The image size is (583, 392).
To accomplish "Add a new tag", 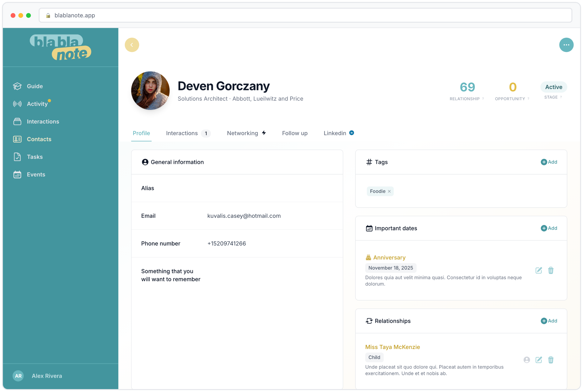I will coord(549,162).
